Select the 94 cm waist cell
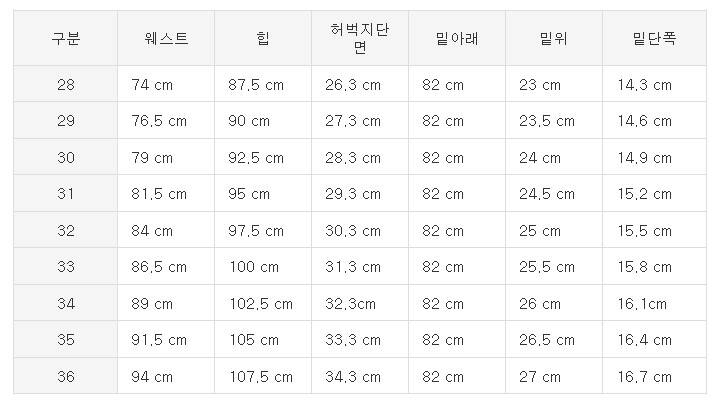Image resolution: width=714 pixels, height=405 pixels. pyautogui.click(x=152, y=377)
